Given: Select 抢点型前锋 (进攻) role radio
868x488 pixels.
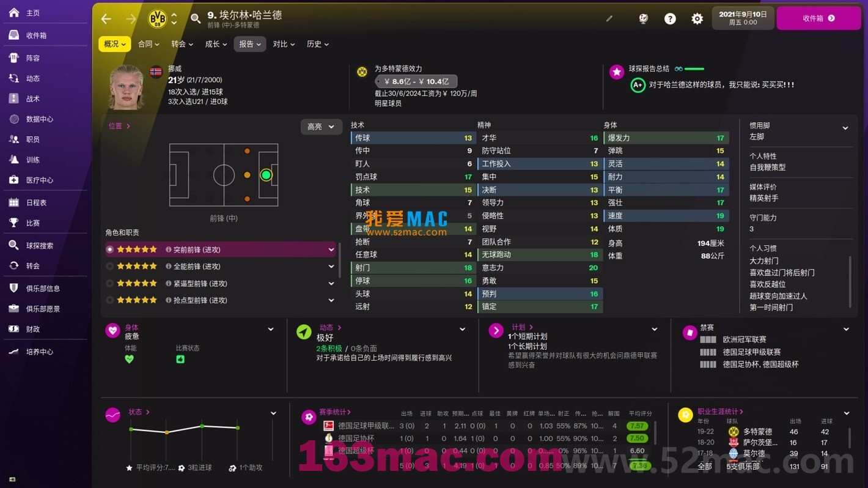Looking at the screenshot, I should [110, 300].
